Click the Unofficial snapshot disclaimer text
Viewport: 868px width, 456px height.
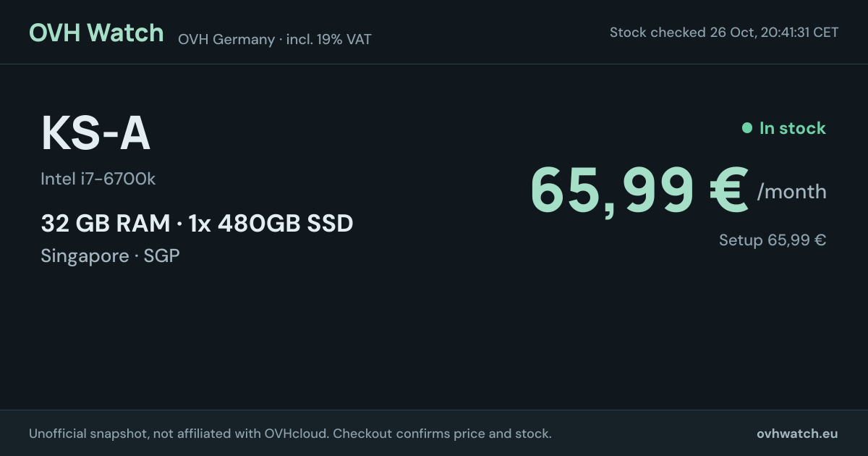pyautogui.click(x=179, y=434)
